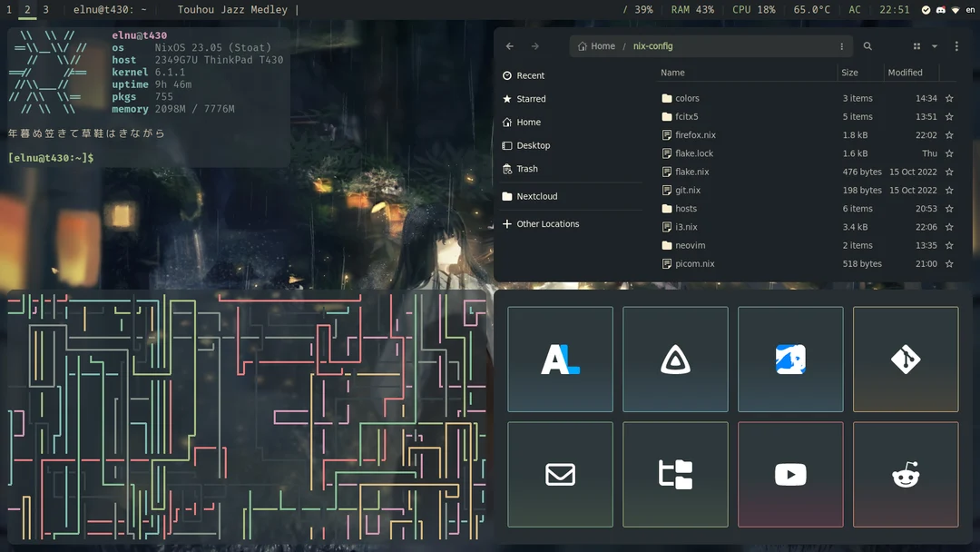Image resolution: width=980 pixels, height=552 pixels.
Task: Launch the Git shortcut tile
Action: (x=906, y=359)
